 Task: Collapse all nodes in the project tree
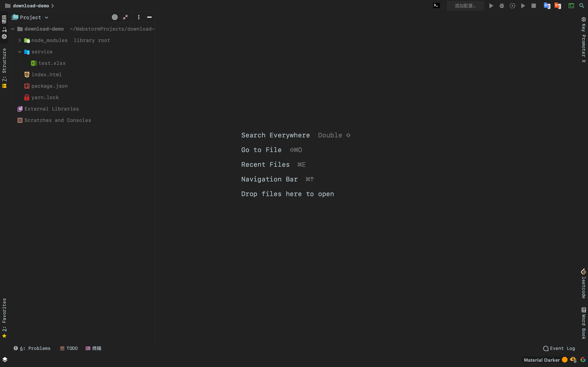[x=125, y=17]
